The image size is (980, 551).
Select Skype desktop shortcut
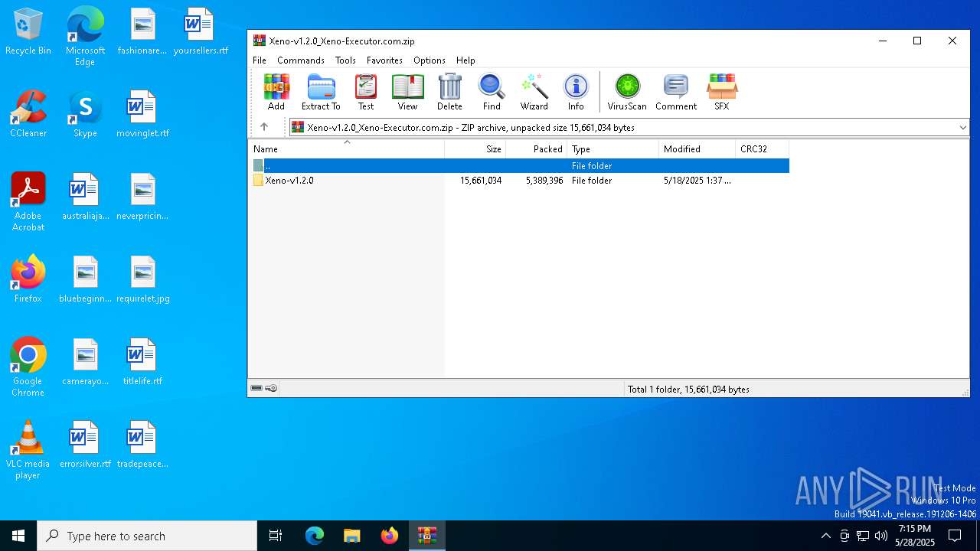(85, 113)
